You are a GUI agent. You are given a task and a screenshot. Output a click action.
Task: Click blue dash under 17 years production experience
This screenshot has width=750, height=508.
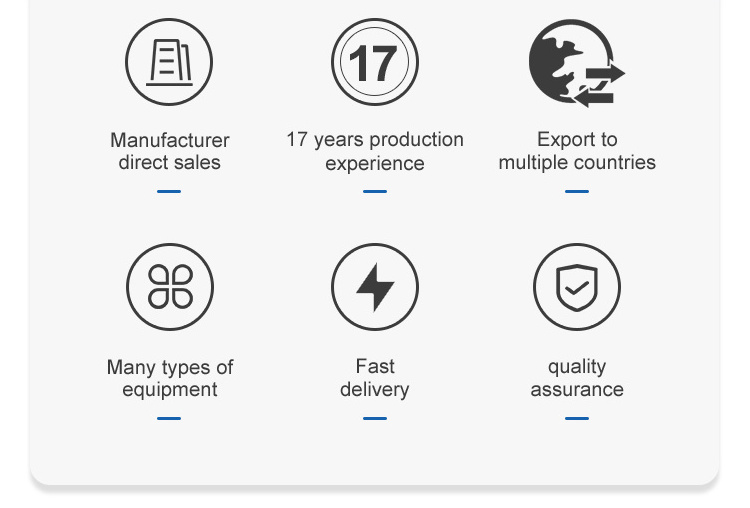click(375, 191)
